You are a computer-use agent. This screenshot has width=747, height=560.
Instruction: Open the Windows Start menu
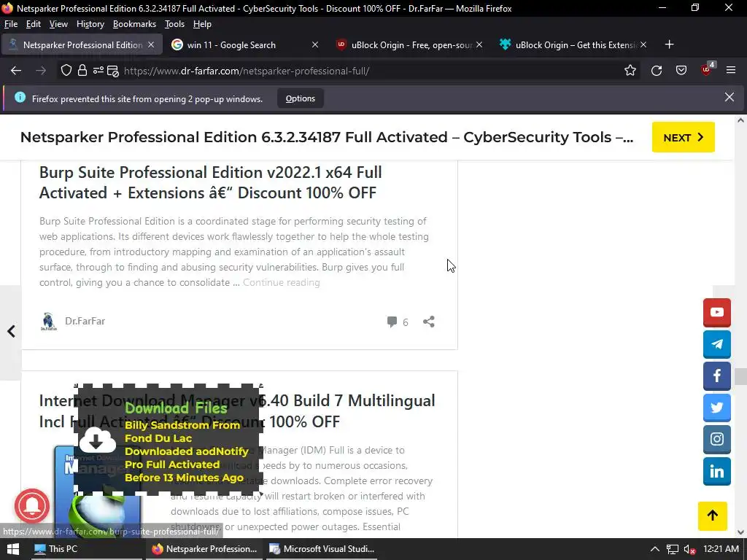click(x=13, y=549)
